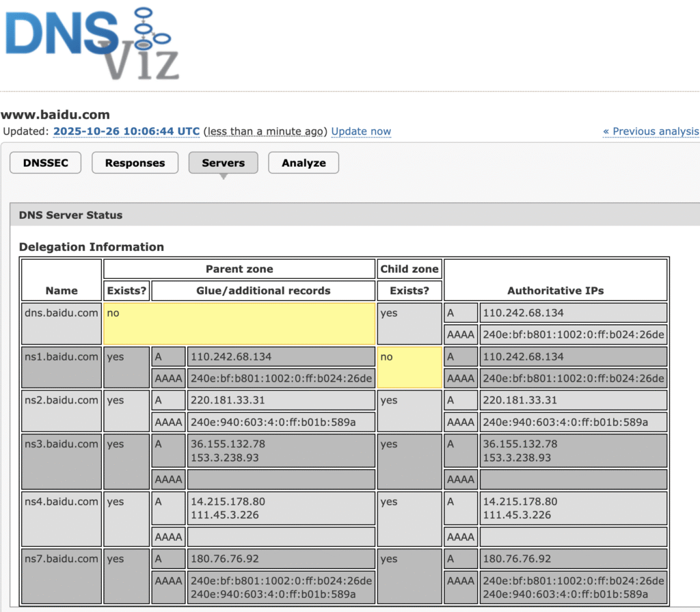Select the ns2.baidu.com name cell
This screenshot has width=700, height=612.
[x=62, y=411]
